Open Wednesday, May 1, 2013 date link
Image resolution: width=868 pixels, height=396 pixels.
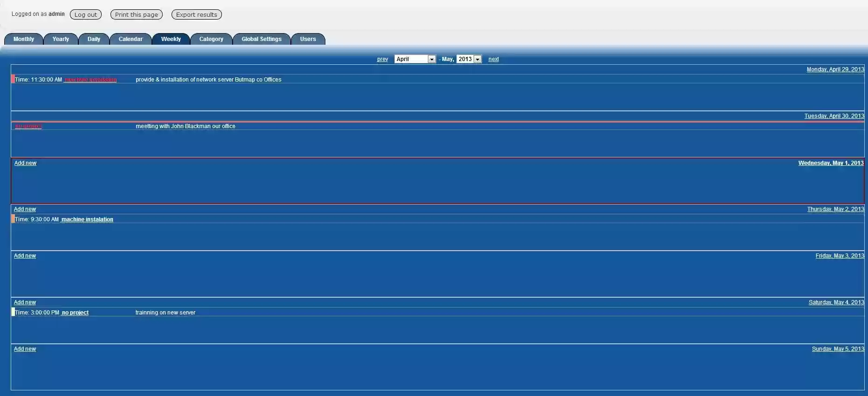click(x=831, y=163)
